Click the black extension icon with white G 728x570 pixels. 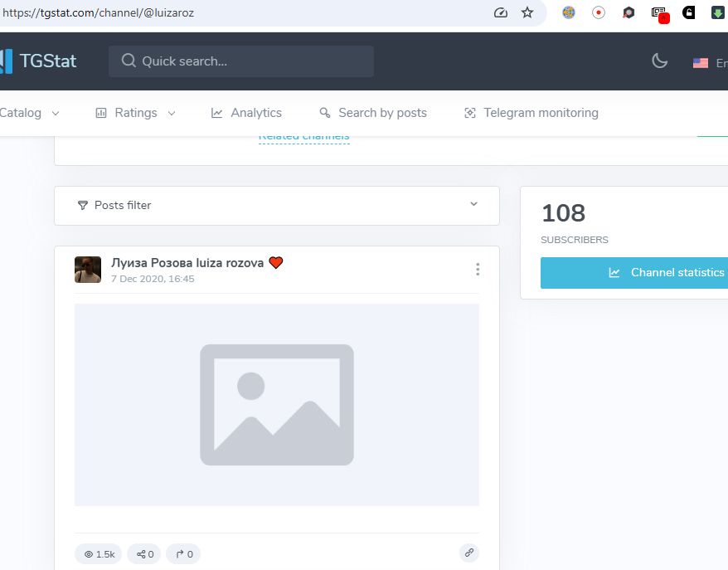(x=688, y=12)
